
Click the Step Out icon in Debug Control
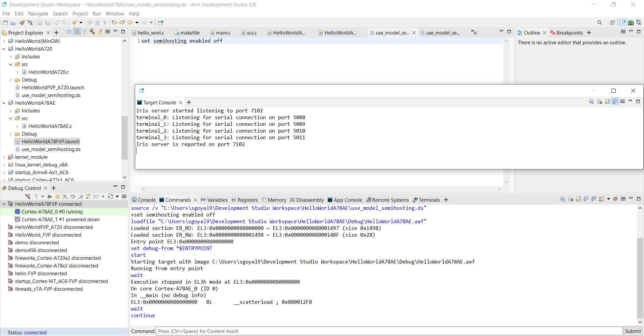[81, 196]
